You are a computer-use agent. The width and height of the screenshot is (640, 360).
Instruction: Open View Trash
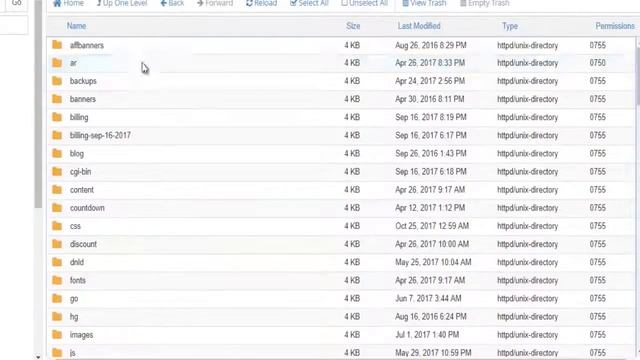tap(424, 3)
